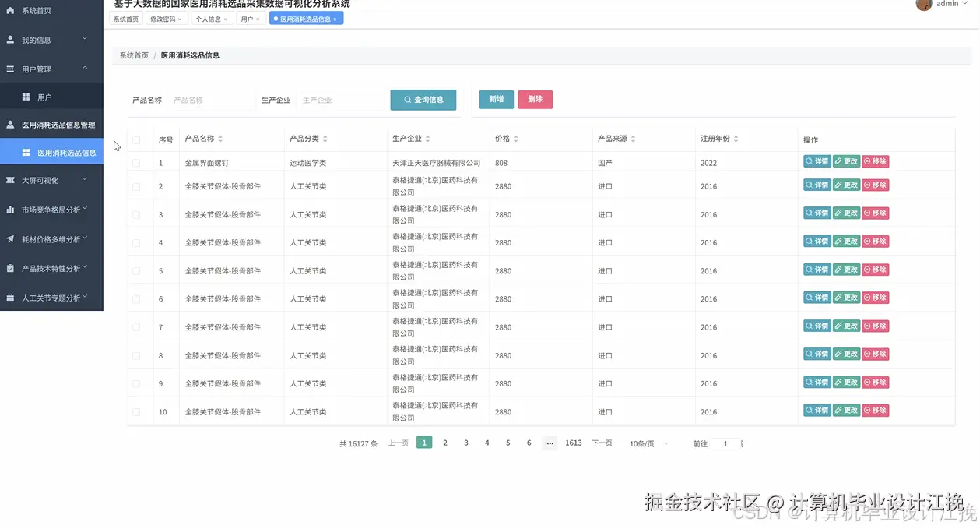The width and height of the screenshot is (980, 529).
Task: Click the admin avatar icon top right
Action: click(924, 5)
